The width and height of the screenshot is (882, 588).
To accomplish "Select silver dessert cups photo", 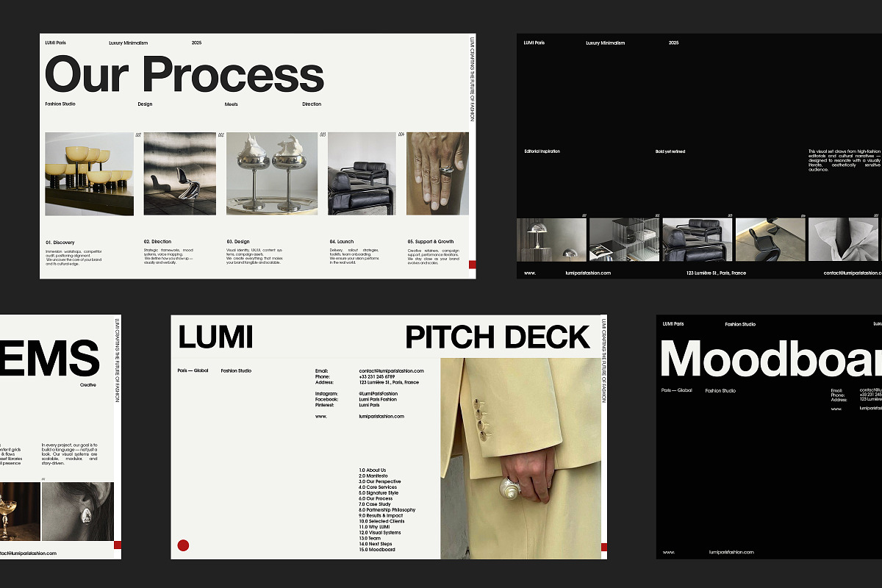I will tap(272, 173).
